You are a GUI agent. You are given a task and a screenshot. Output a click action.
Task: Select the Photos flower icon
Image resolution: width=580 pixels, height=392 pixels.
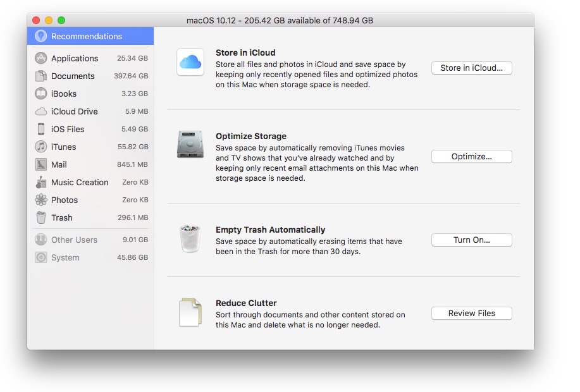click(x=41, y=200)
